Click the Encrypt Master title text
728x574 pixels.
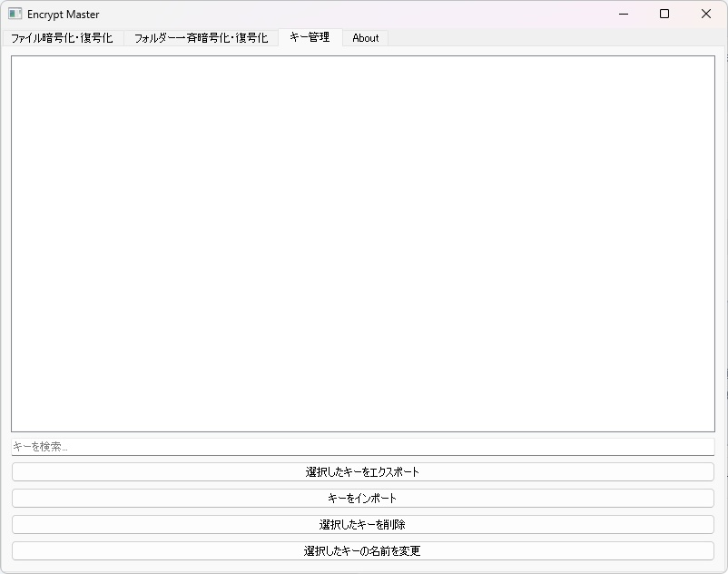pos(64,15)
